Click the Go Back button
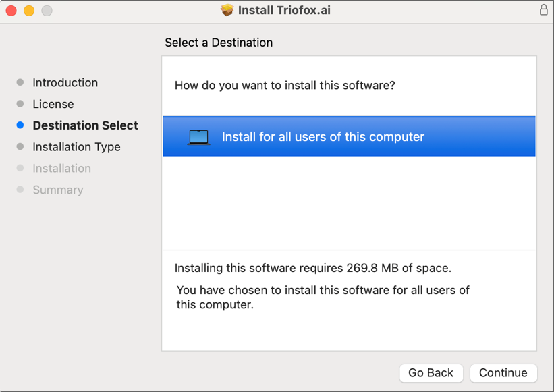554x392 pixels. click(x=431, y=373)
